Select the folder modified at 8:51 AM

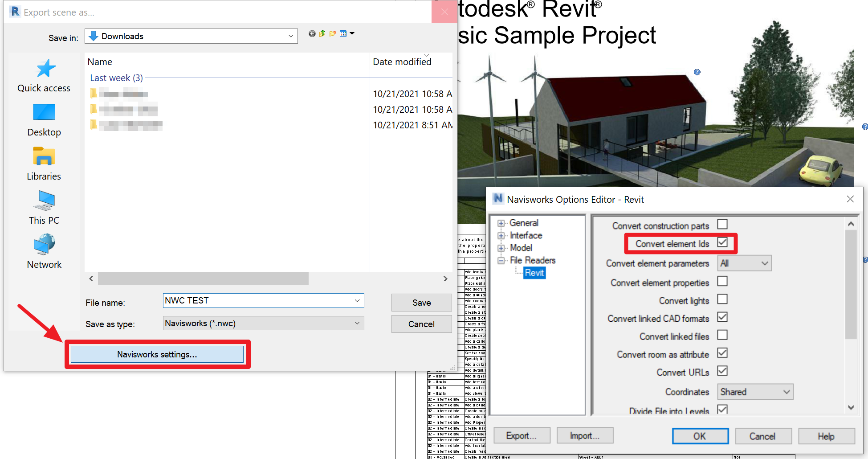point(126,125)
